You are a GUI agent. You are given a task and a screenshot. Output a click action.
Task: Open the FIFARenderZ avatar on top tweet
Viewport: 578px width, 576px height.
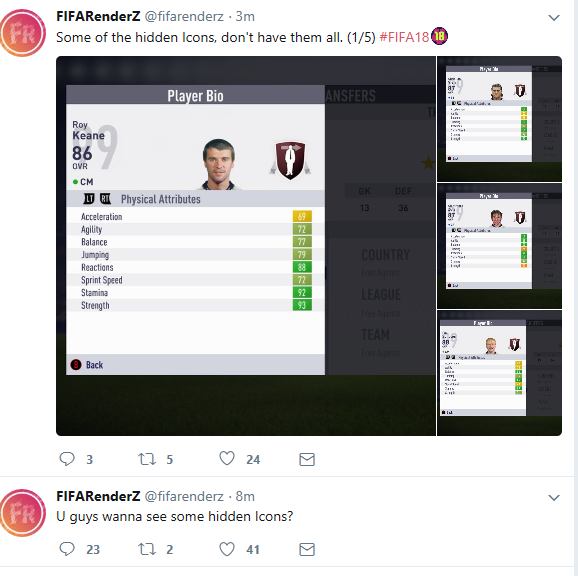[23, 33]
